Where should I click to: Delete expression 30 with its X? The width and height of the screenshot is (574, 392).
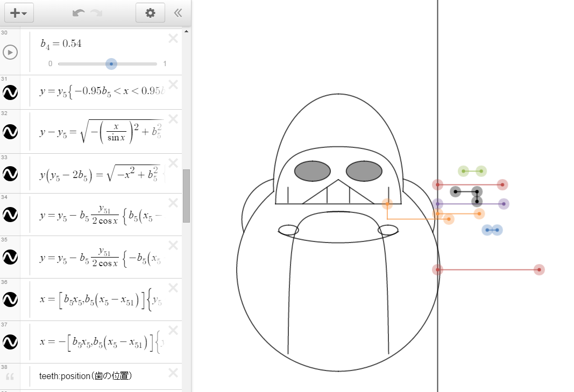click(x=173, y=38)
